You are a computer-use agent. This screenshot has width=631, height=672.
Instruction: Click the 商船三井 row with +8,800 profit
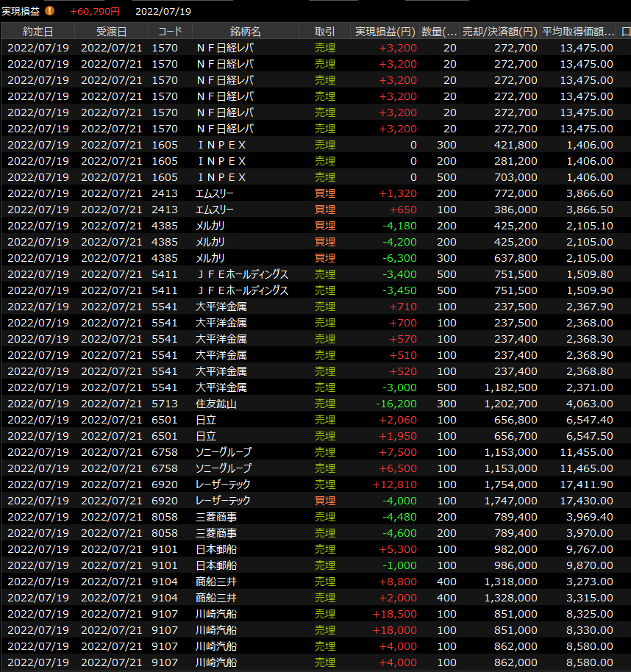coord(216,582)
